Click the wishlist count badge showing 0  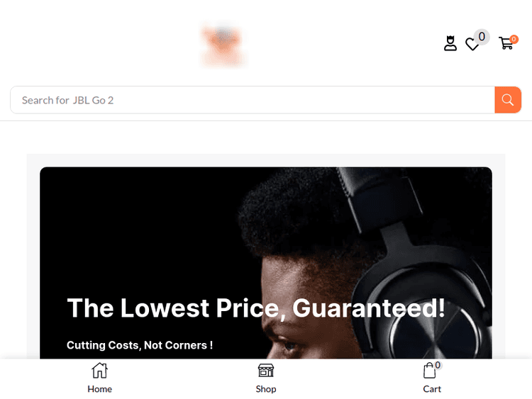[482, 37]
